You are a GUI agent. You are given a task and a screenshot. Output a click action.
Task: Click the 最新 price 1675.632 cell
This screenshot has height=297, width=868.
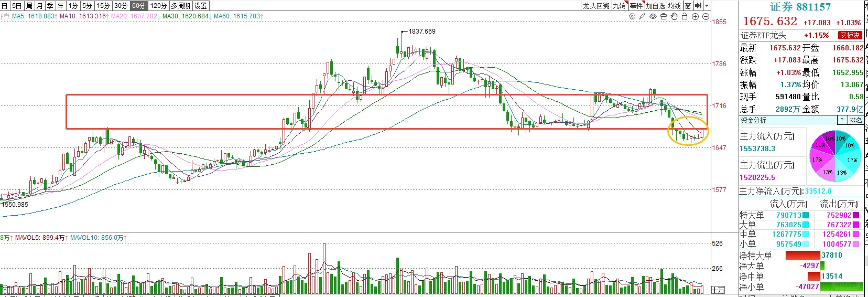785,48
